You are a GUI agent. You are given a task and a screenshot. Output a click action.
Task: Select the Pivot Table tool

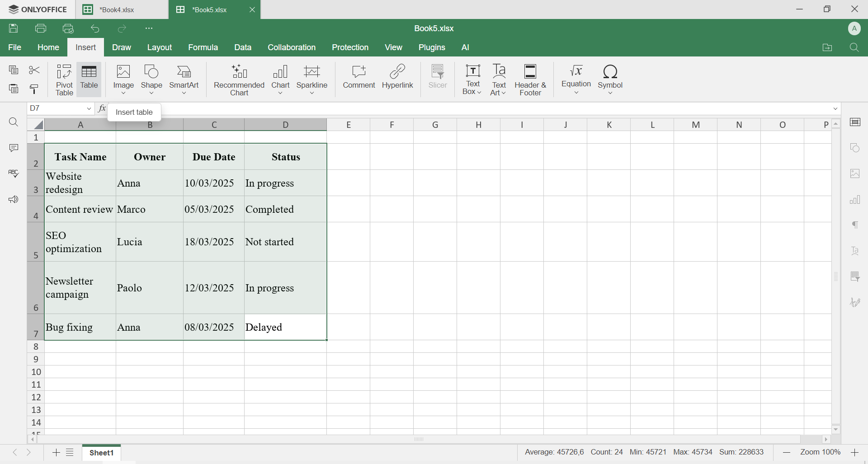pyautogui.click(x=64, y=80)
